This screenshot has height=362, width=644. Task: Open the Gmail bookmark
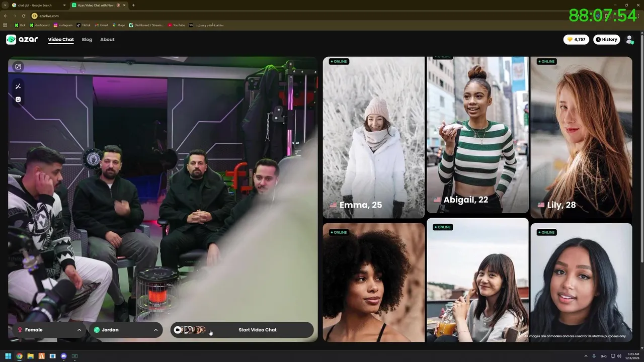coord(101,25)
